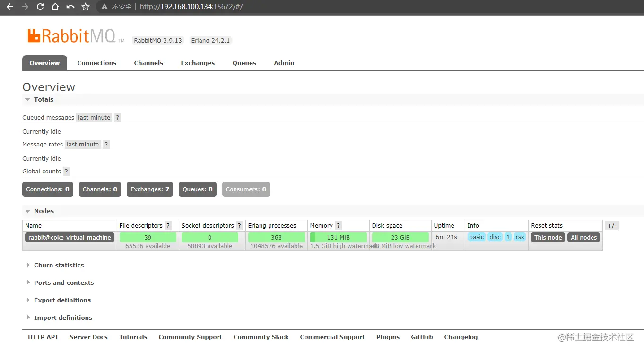644x352 pixels.
Task: Open help for Queued messages
Action: coord(118,118)
